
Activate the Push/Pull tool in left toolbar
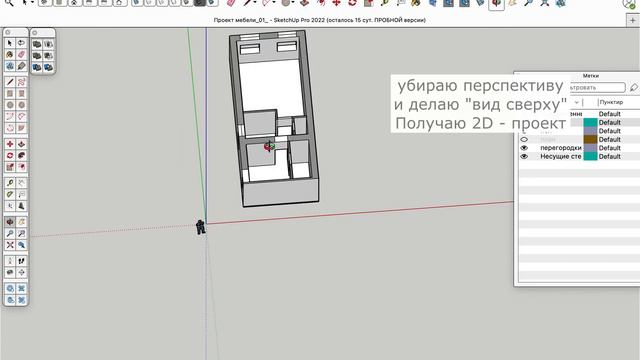click(21, 144)
